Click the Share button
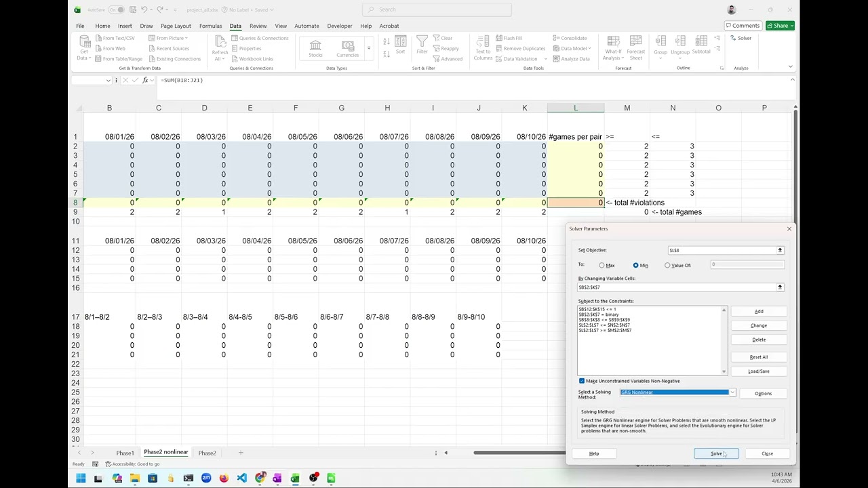 (781, 26)
